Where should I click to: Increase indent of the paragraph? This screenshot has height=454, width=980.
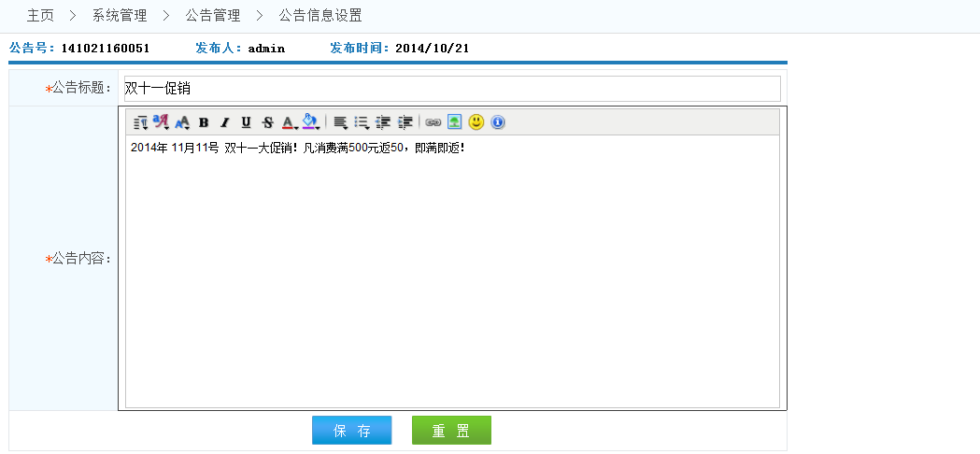(405, 122)
